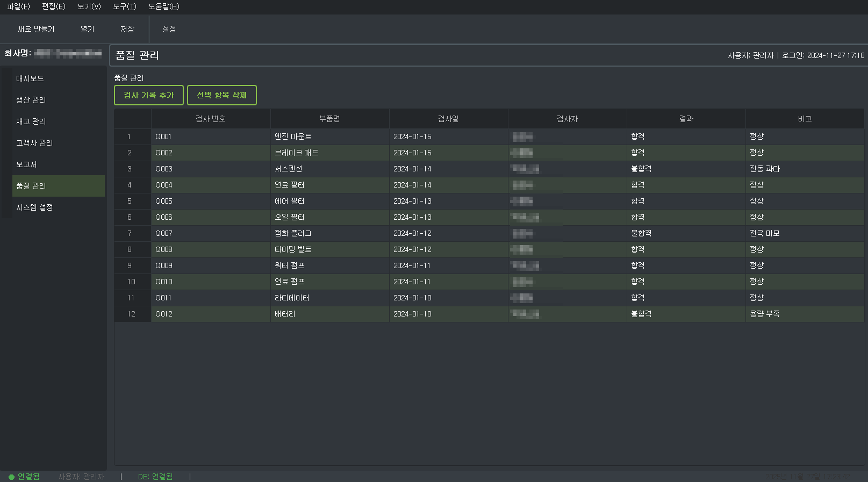Image resolution: width=868 pixels, height=482 pixels.
Task: Click row header number 7
Action: [x=130, y=233]
